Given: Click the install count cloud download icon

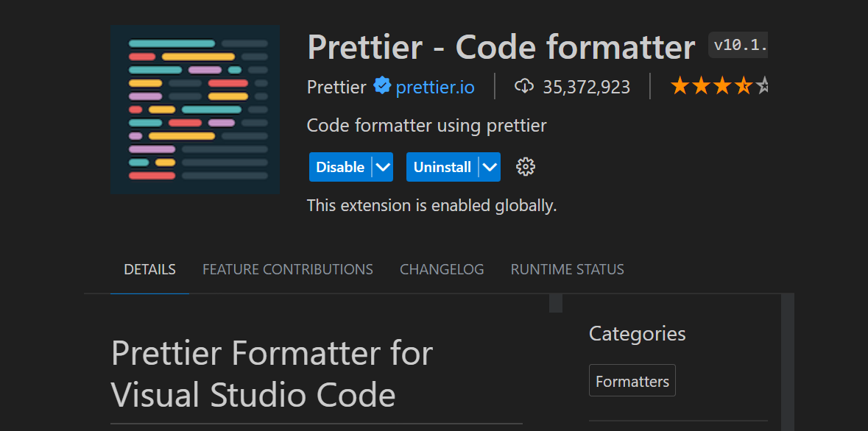Looking at the screenshot, I should point(523,86).
